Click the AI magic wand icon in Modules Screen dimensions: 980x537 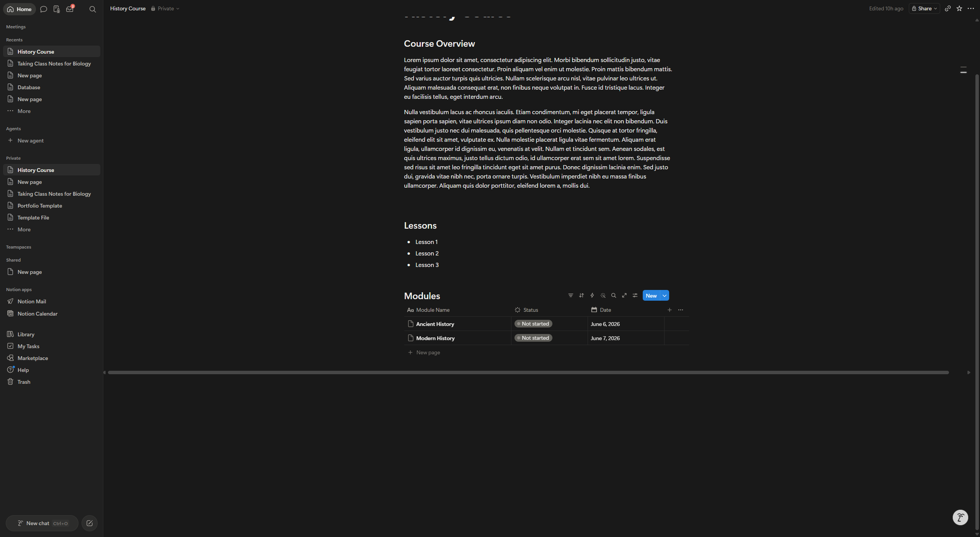point(603,295)
